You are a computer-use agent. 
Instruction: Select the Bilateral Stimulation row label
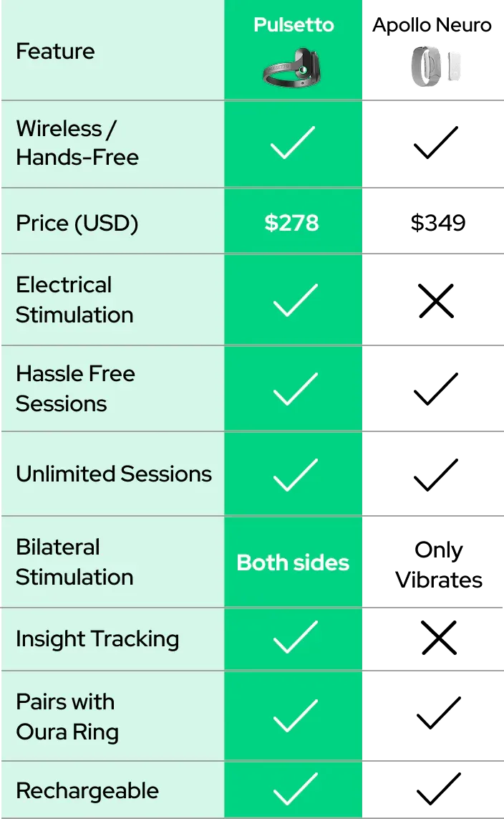74,562
